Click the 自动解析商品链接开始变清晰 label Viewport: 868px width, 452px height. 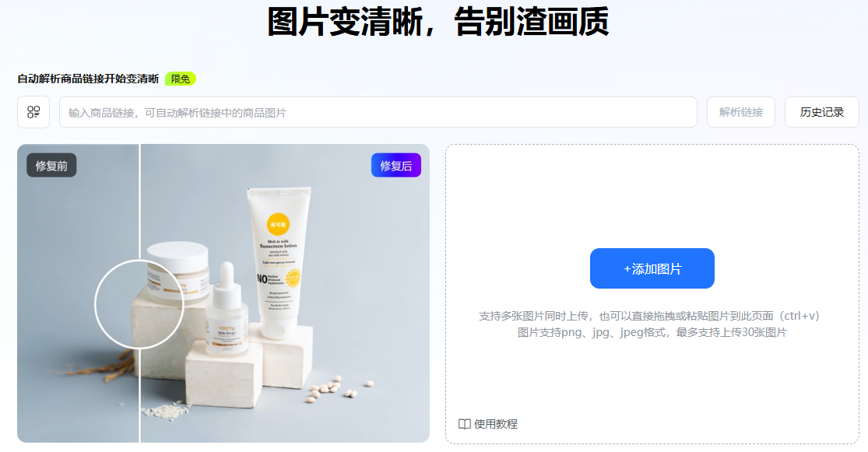click(88, 79)
